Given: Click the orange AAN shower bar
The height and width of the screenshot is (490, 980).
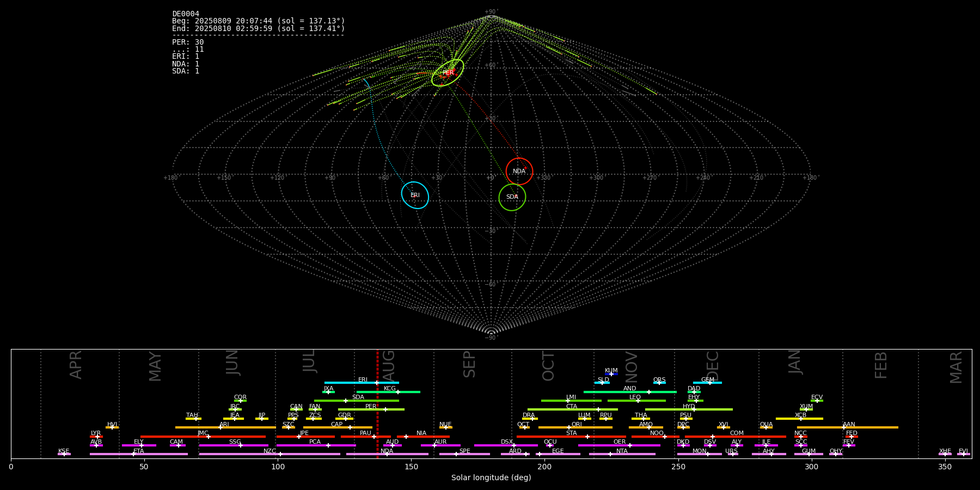Looking at the screenshot, I should 848,427.
